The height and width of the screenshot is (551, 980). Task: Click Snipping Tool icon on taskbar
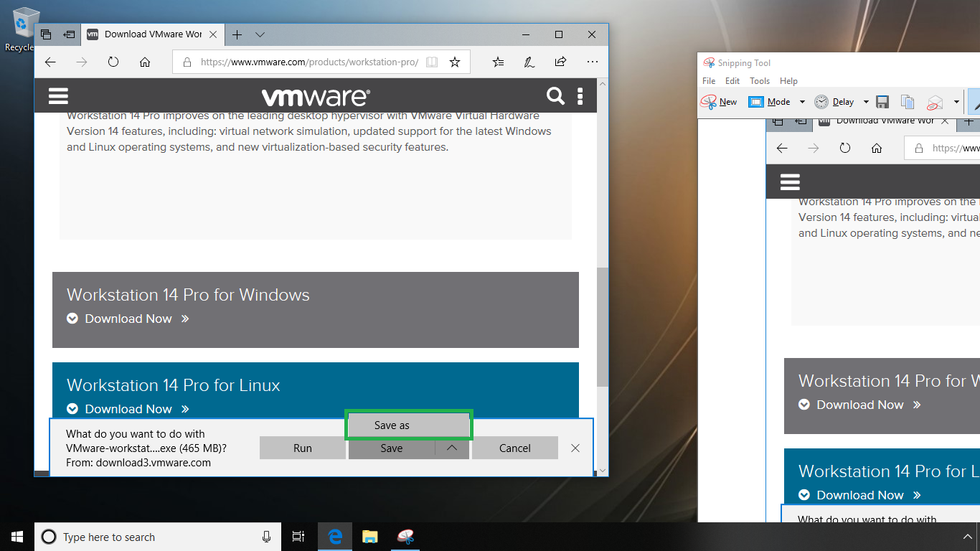coord(405,537)
